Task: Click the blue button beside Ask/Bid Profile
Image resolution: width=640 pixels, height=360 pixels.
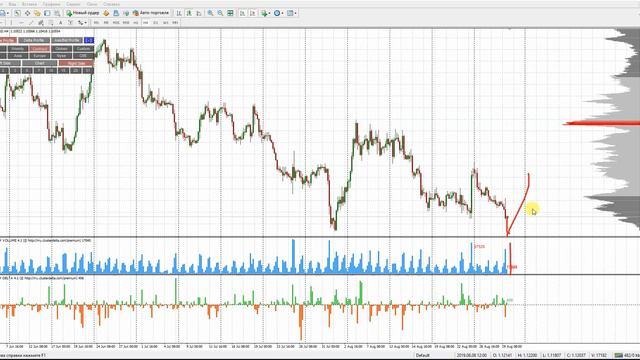Action: pos(89,40)
